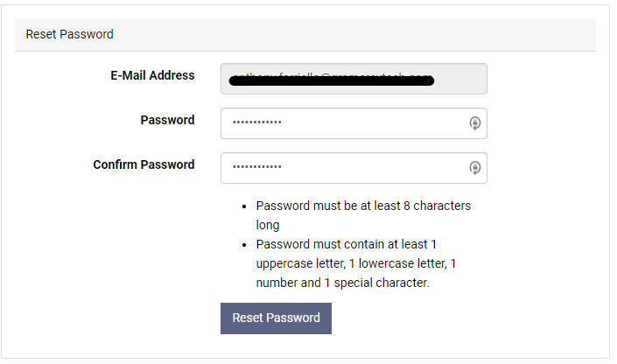617x364 pixels.
Task: Click the Reset Password submit button
Action: click(x=276, y=318)
